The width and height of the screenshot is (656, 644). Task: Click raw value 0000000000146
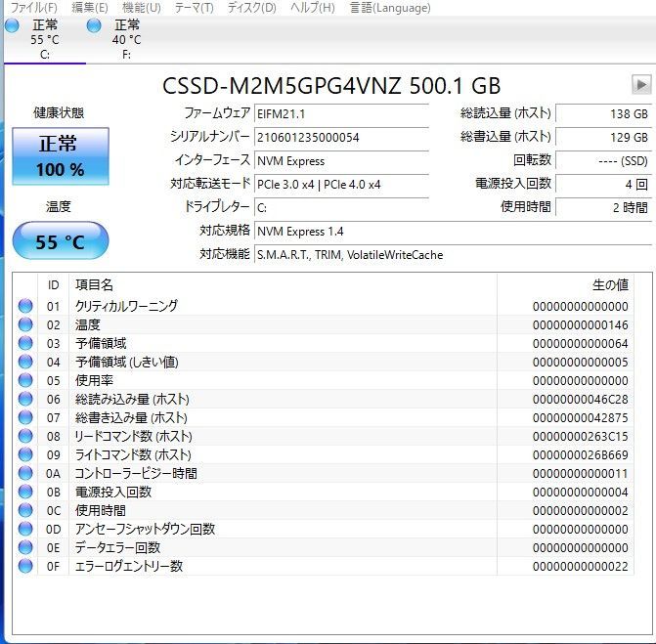(x=581, y=324)
